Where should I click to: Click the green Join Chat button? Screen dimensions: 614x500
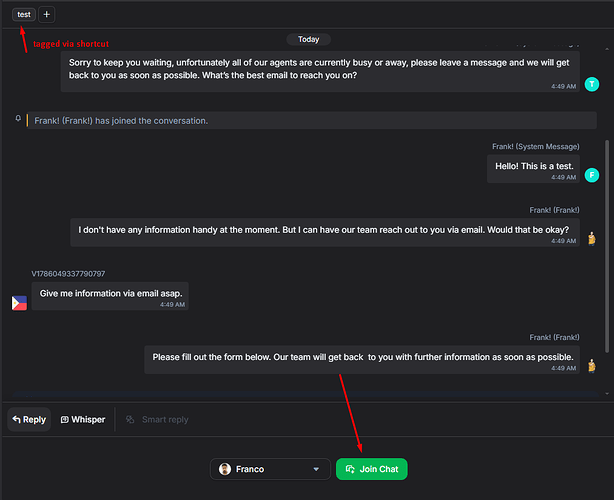[372, 469]
